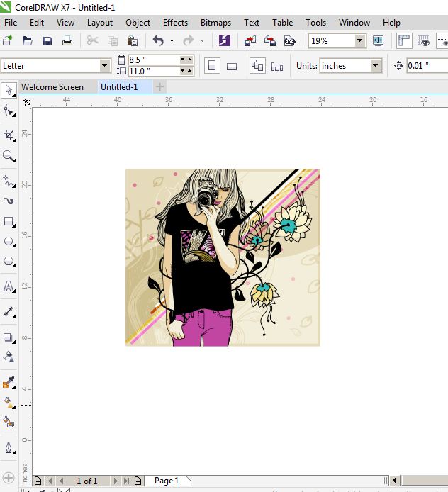Select the Polygon tool
The height and width of the screenshot is (492, 448).
[x=9, y=261]
